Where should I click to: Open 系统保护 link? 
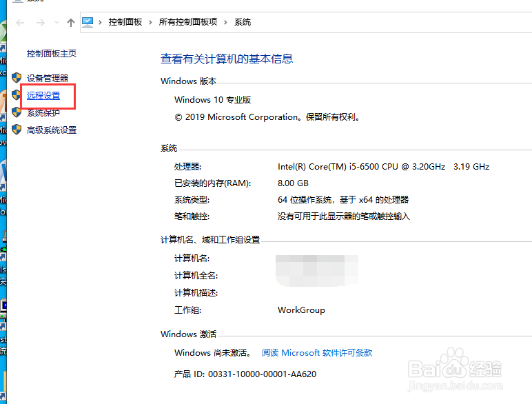(43, 112)
